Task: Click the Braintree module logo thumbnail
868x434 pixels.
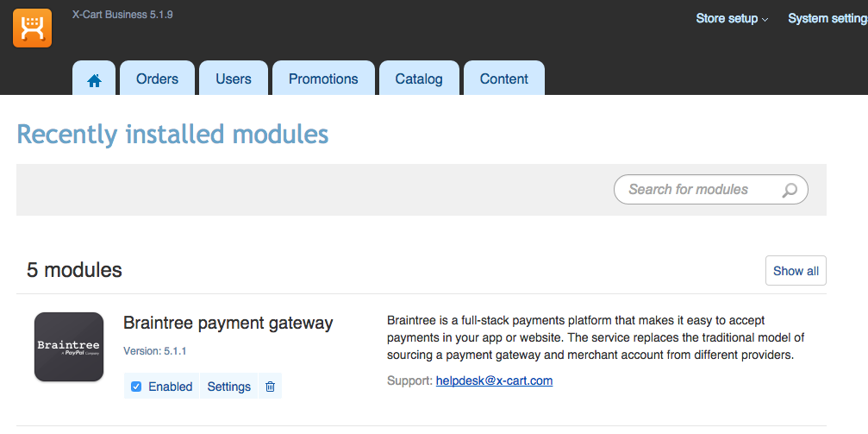Action: [x=69, y=347]
